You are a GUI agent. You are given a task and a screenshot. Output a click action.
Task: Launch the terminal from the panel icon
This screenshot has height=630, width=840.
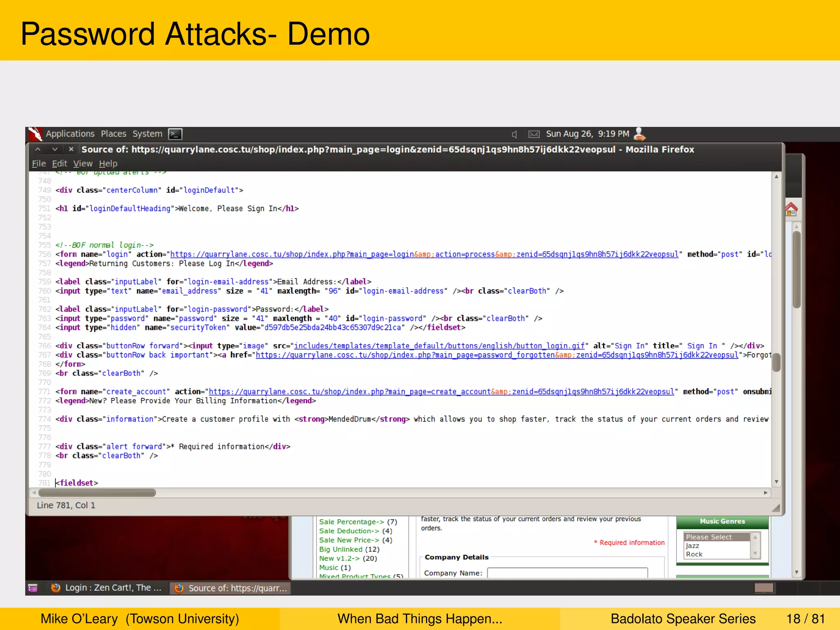(x=176, y=134)
